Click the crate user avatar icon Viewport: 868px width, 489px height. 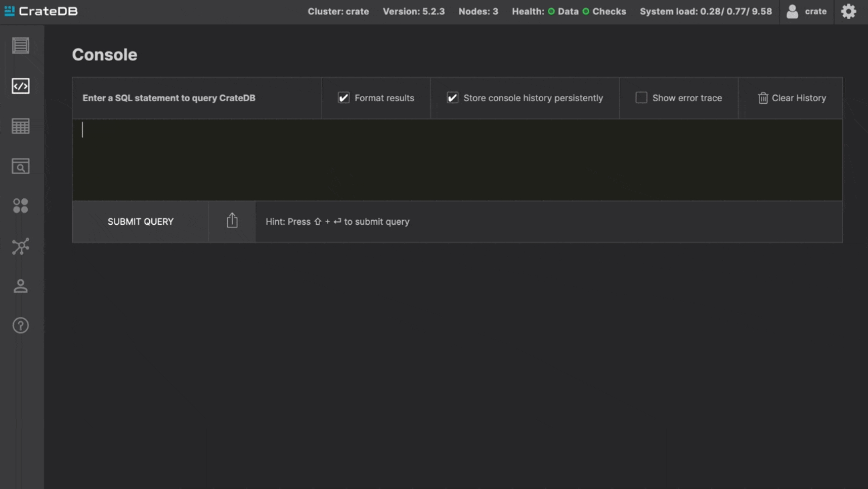pyautogui.click(x=793, y=11)
